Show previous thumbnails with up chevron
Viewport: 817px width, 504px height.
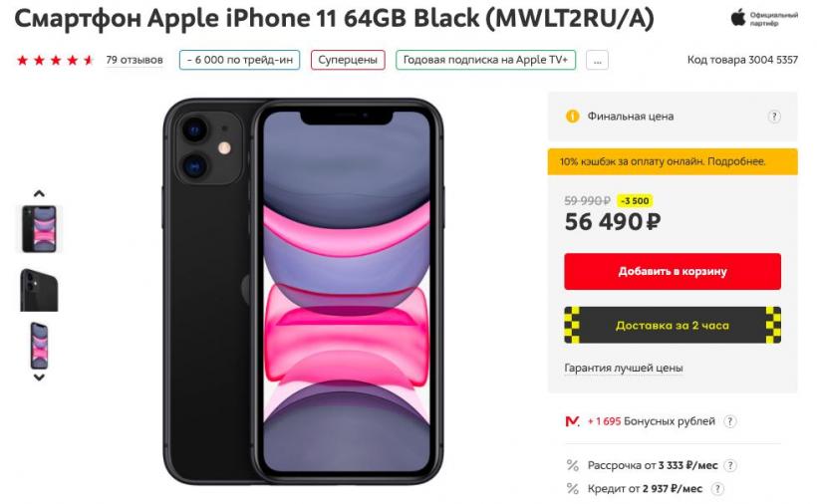[39, 193]
